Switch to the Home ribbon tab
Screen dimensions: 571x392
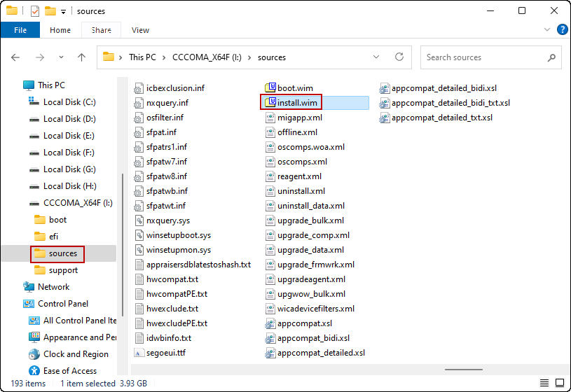60,30
